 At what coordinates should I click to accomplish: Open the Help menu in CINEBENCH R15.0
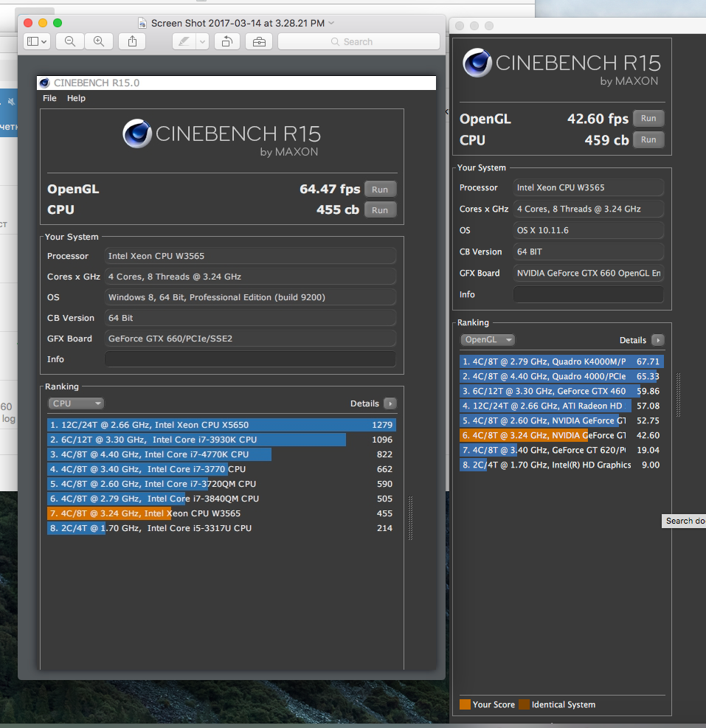tap(76, 98)
